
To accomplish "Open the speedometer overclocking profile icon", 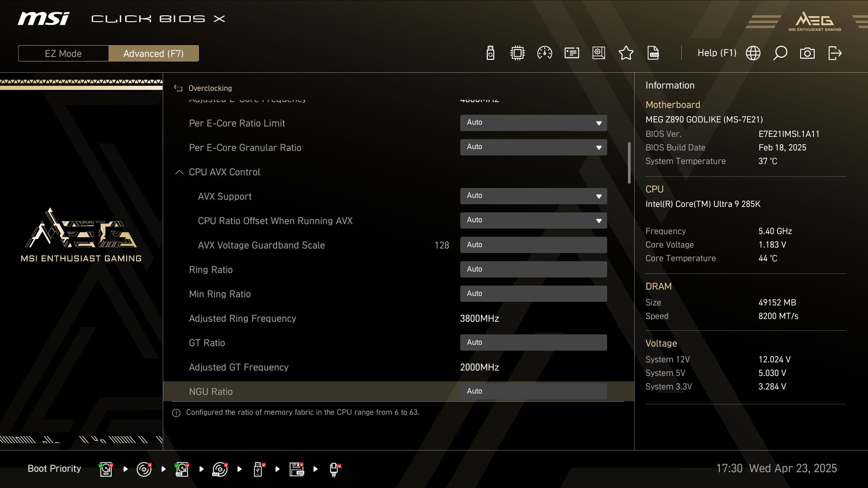I will [544, 53].
